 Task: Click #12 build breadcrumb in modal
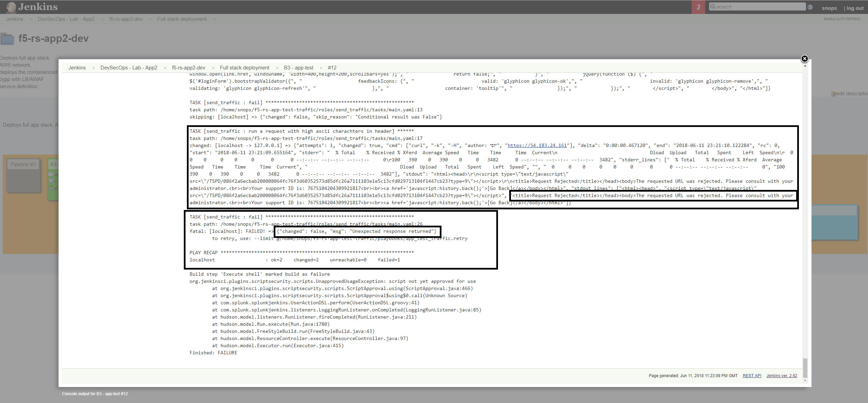pyautogui.click(x=332, y=68)
